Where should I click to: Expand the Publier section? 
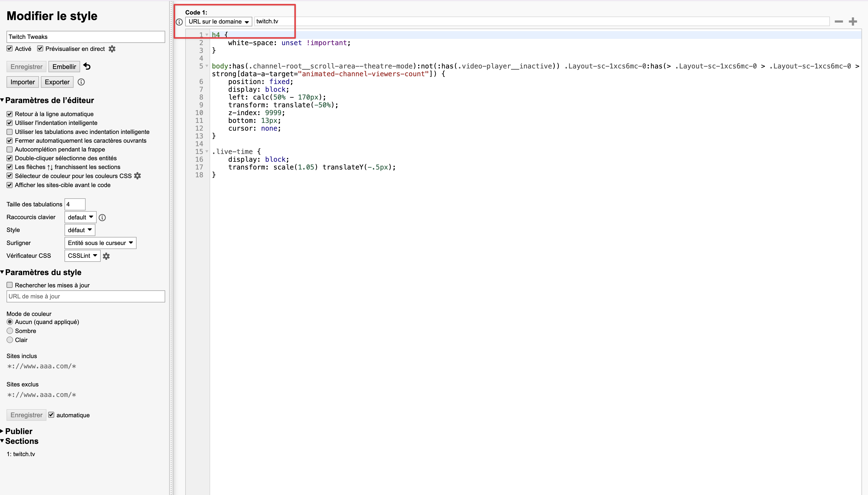18,431
